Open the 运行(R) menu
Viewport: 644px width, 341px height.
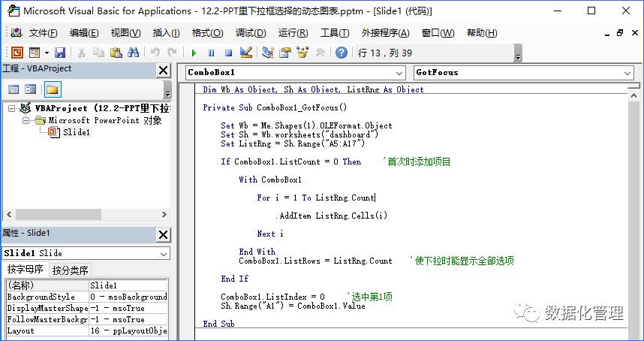tap(293, 33)
